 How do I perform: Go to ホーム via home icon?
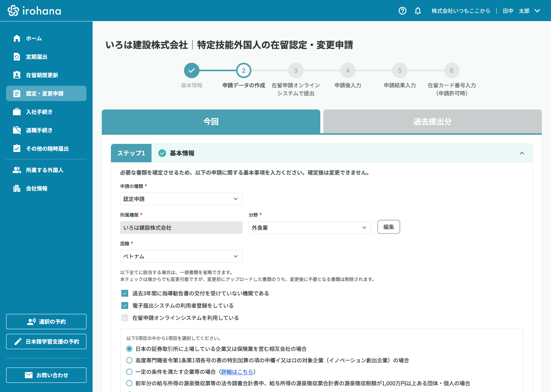click(x=17, y=38)
